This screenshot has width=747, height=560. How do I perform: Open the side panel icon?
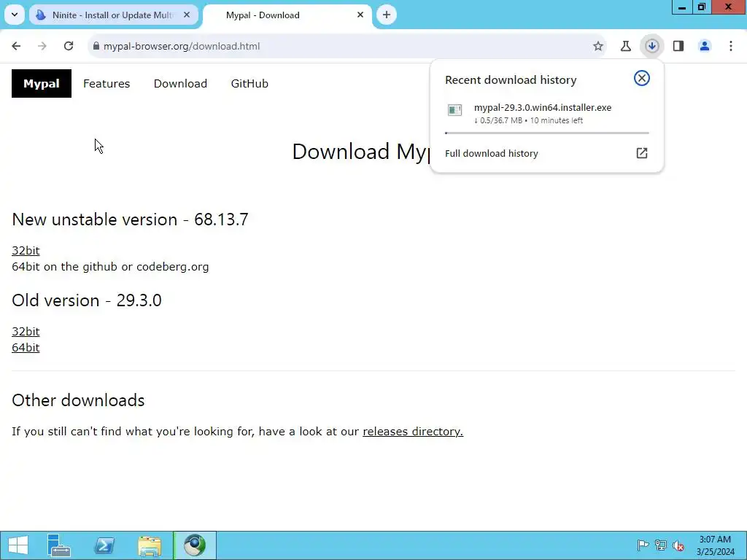coord(678,46)
